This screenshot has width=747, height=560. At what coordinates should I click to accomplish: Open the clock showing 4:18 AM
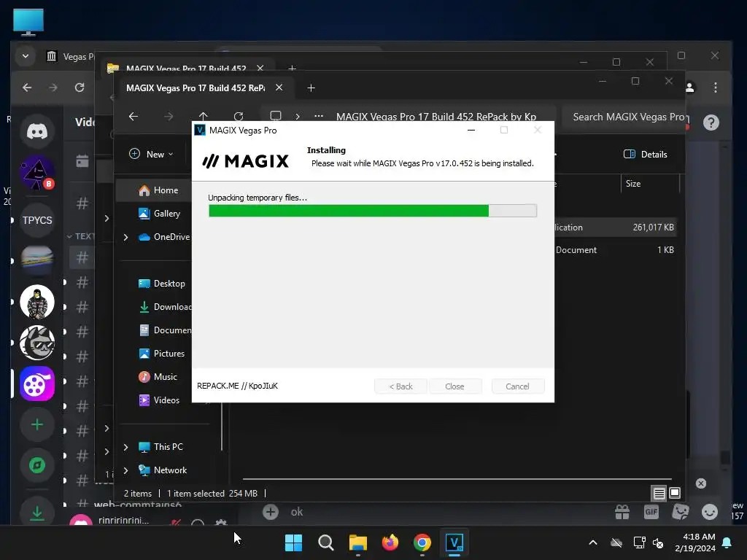click(x=695, y=542)
